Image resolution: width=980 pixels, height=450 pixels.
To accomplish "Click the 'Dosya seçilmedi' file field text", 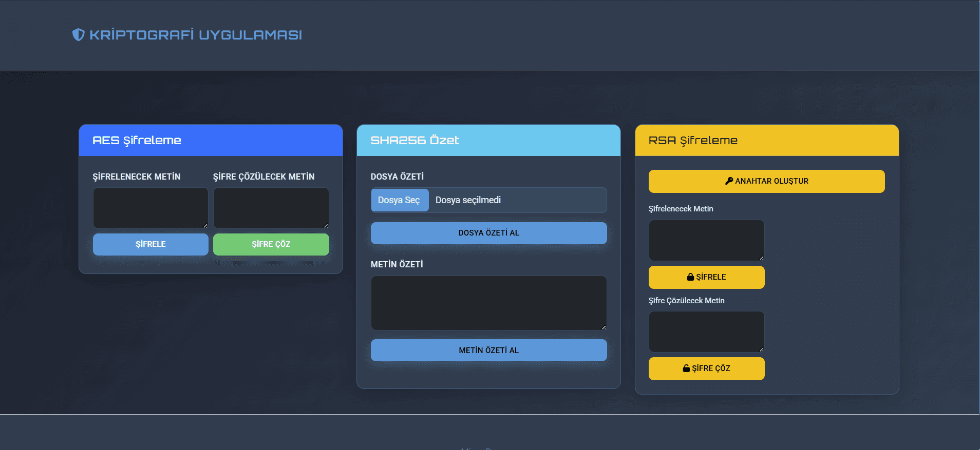I will [468, 200].
